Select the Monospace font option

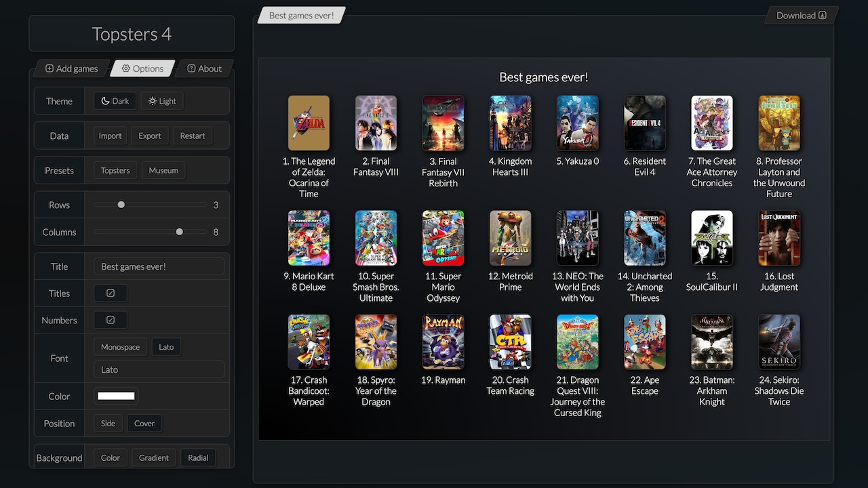tap(120, 347)
